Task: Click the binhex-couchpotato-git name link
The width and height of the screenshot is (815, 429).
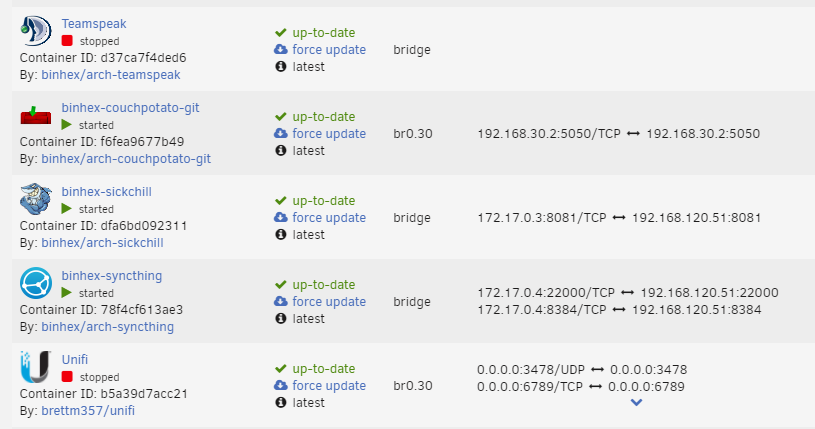Action: 130,108
